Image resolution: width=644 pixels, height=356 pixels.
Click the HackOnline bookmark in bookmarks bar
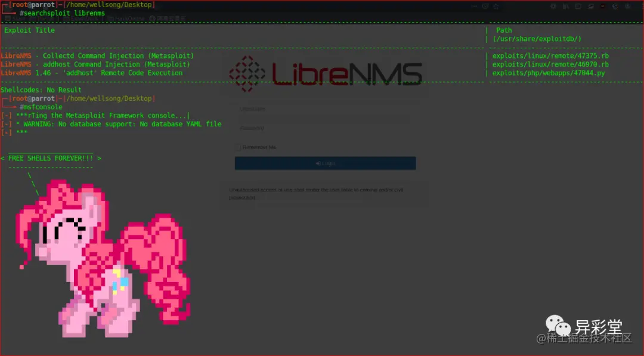126,18
